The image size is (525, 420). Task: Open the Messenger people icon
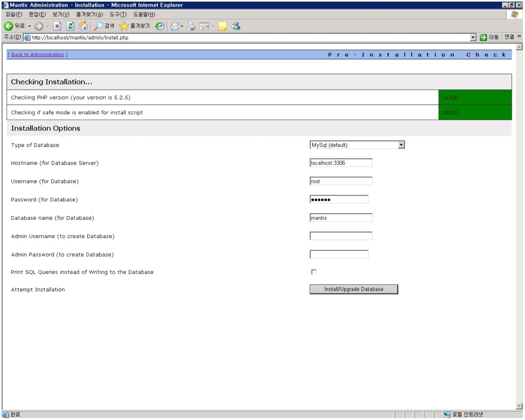tap(236, 26)
